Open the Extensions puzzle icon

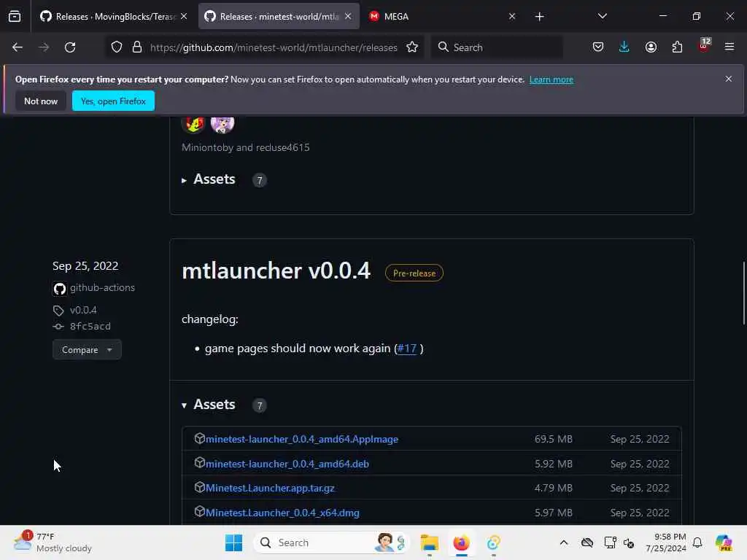[x=677, y=47]
